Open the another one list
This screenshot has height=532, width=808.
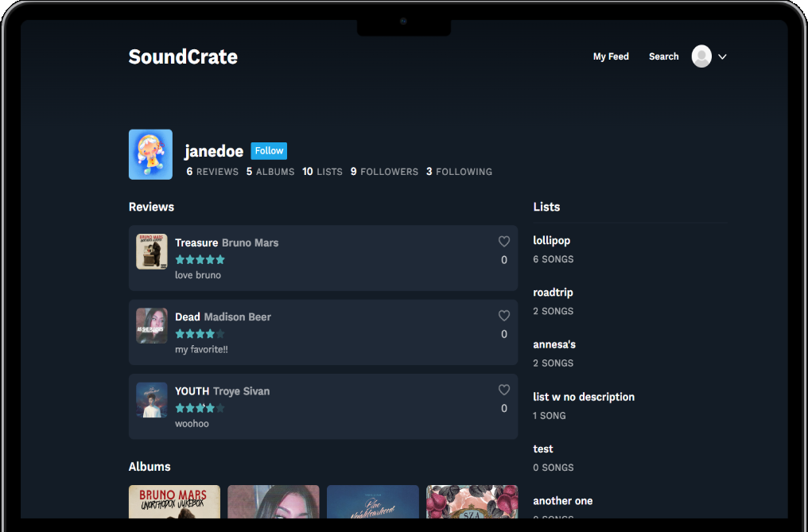[563, 501]
